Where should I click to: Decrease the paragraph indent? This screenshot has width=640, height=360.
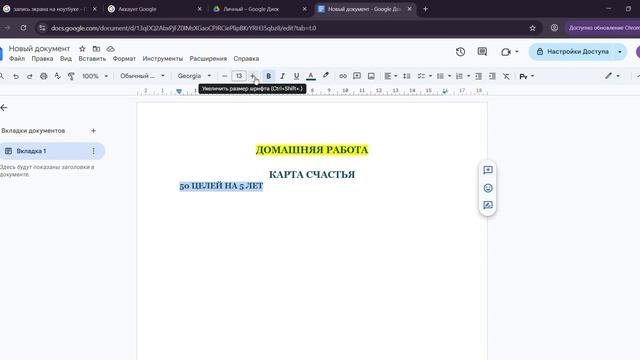[478, 76]
